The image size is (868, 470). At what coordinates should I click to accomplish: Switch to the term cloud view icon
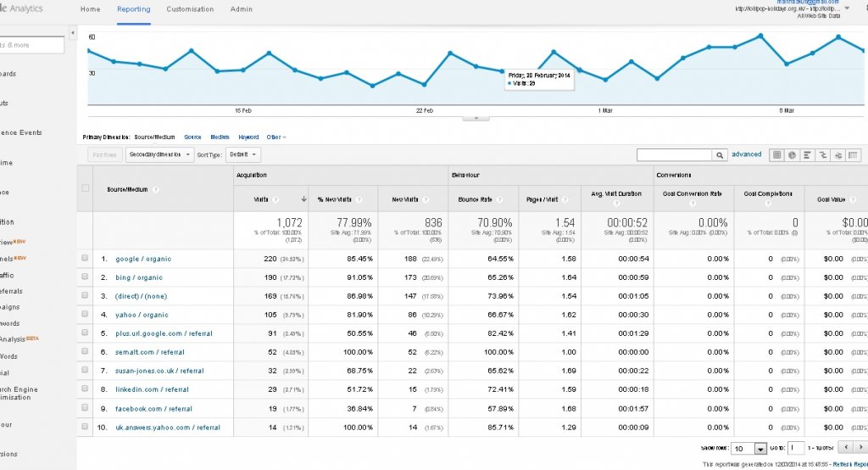pyautogui.click(x=838, y=155)
